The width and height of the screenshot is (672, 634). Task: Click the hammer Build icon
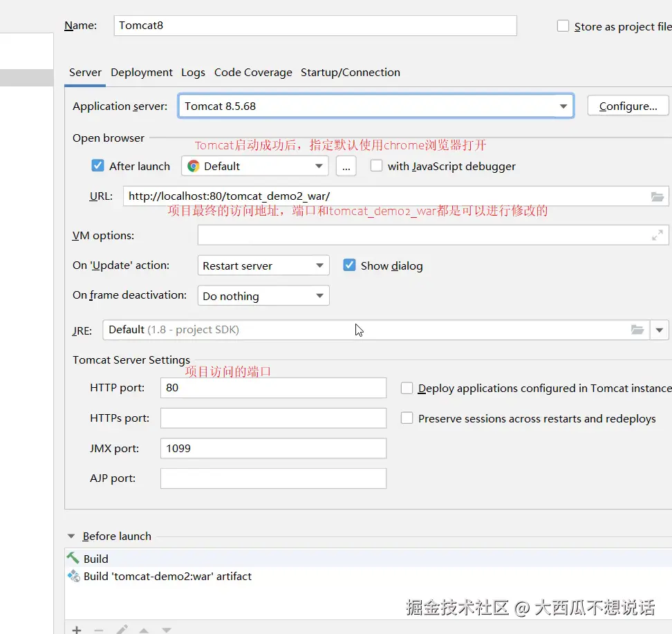[73, 558]
